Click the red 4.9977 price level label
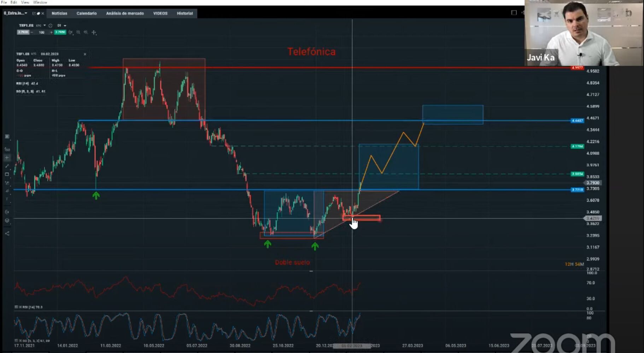The height and width of the screenshot is (353, 644). click(577, 68)
